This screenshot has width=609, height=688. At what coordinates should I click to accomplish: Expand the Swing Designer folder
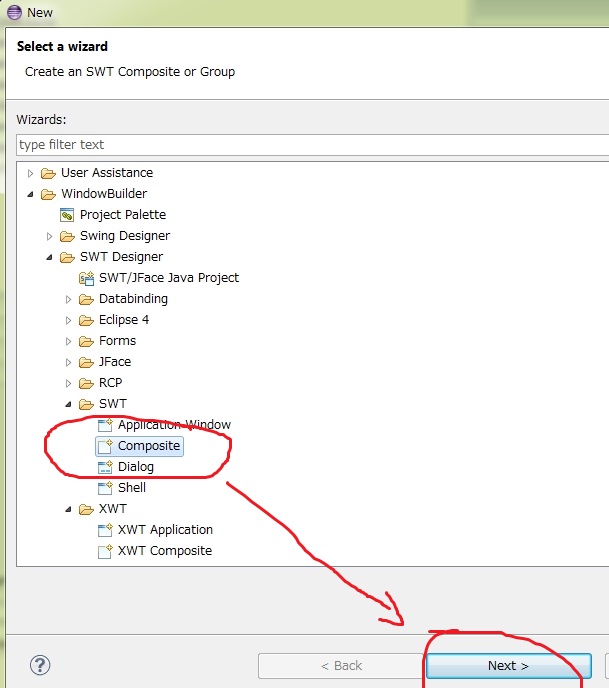pyautogui.click(x=50, y=236)
